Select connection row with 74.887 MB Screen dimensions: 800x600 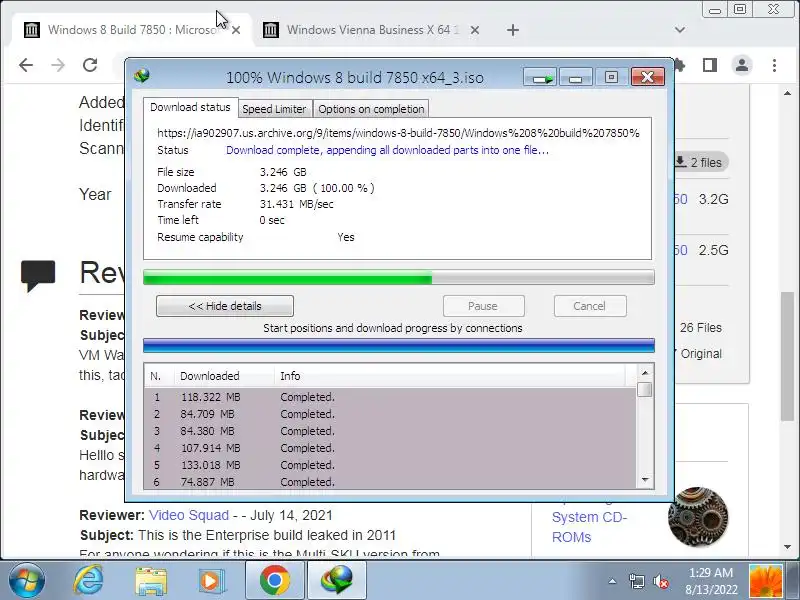click(390, 482)
